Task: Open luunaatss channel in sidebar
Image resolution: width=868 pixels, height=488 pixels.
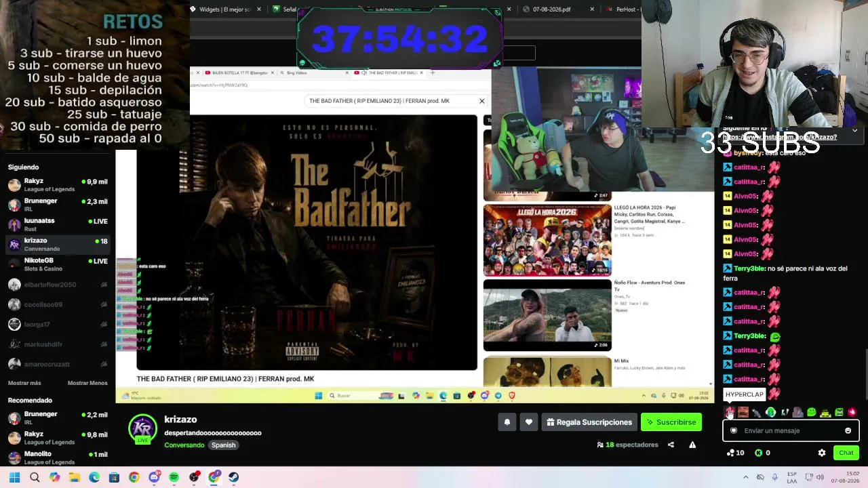Action: [x=58, y=224]
